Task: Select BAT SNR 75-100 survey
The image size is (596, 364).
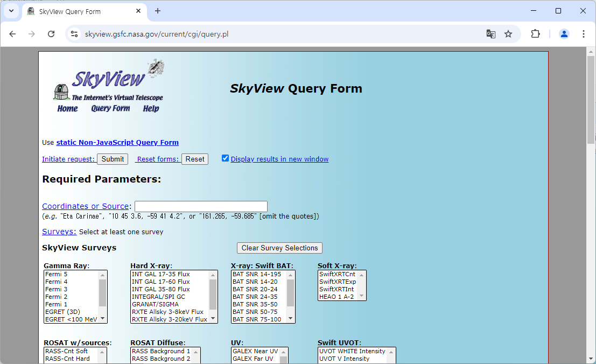Action: point(259,319)
